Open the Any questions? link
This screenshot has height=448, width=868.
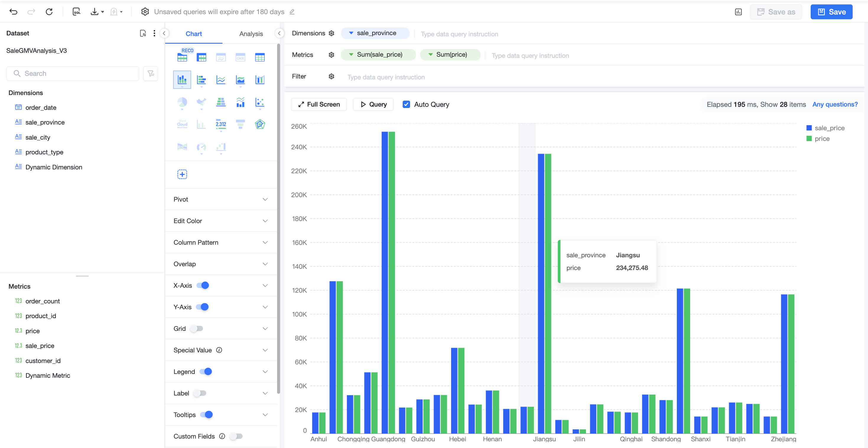[835, 104]
